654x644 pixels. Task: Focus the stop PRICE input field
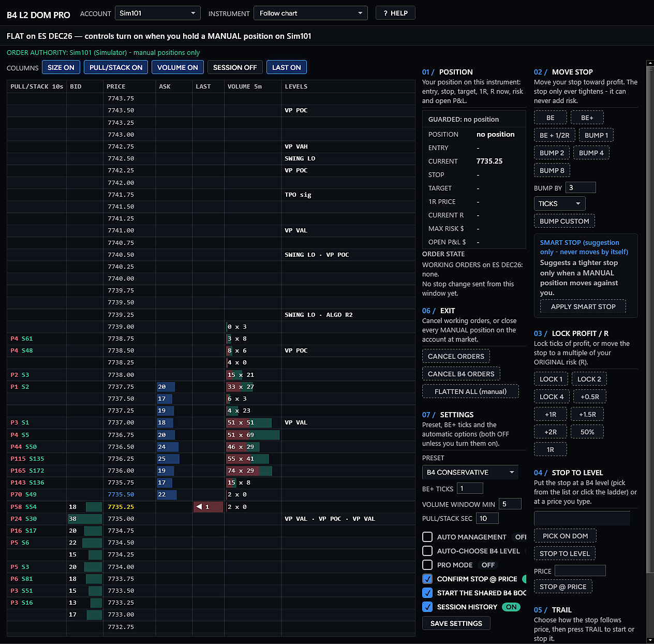point(580,570)
